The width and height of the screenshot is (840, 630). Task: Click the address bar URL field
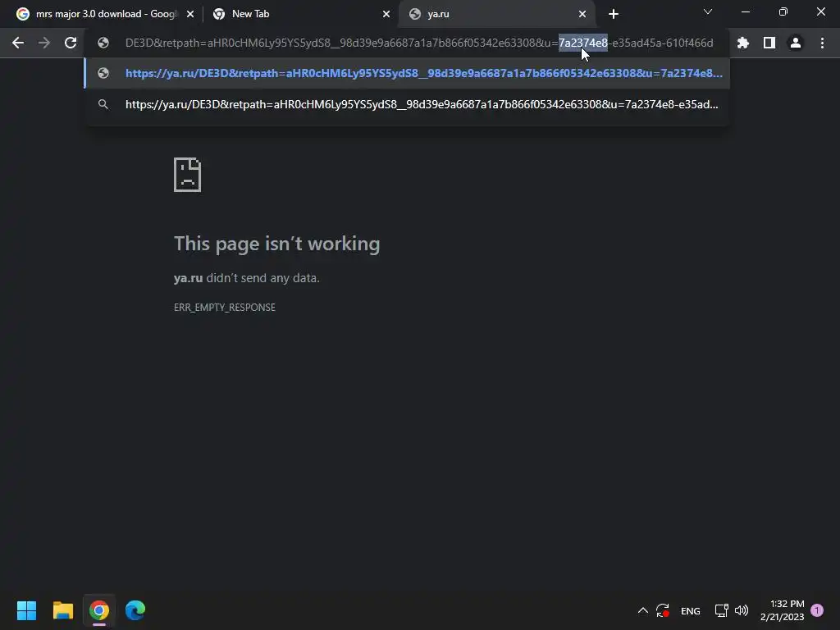click(x=419, y=43)
